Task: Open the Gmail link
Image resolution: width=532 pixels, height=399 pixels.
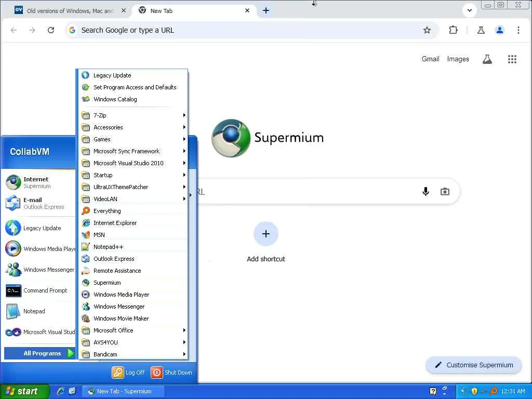Action: (430, 59)
